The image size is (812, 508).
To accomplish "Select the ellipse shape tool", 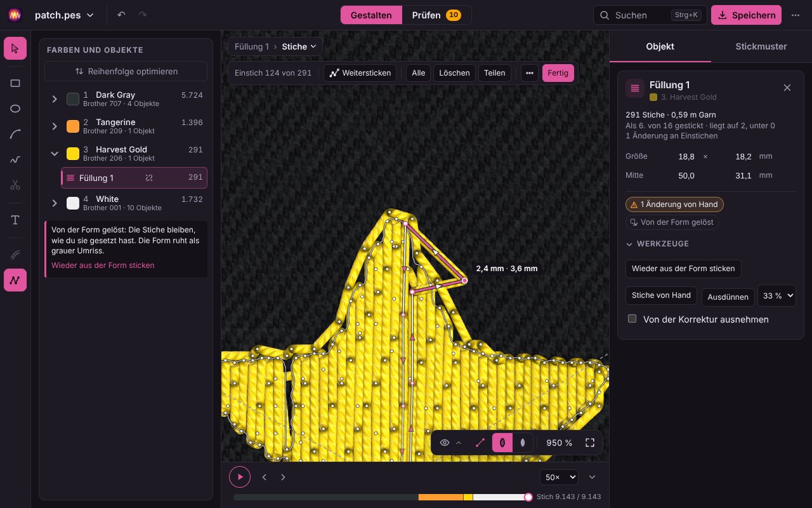I will click(x=15, y=109).
